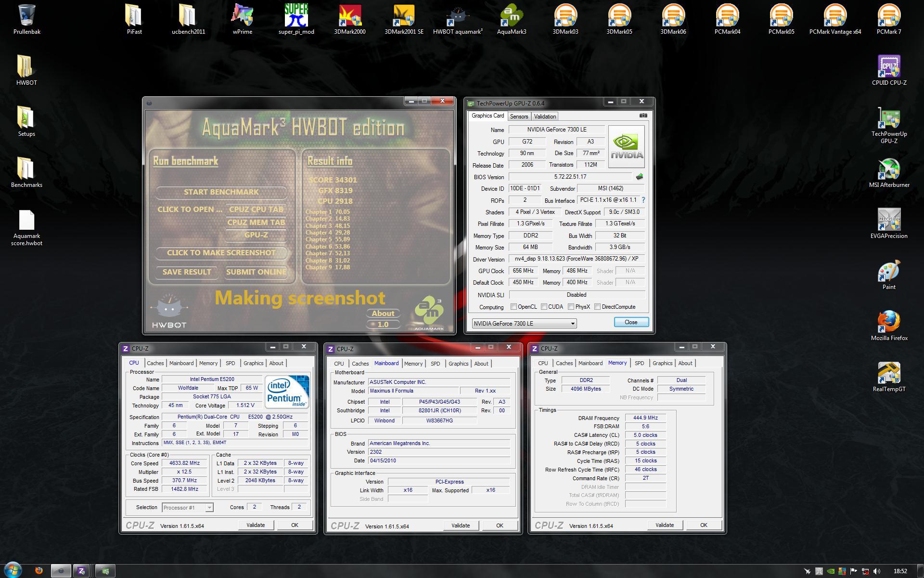Open the Aquamark score.hwbot file
Image resolution: width=924 pixels, height=578 pixels.
26,227
